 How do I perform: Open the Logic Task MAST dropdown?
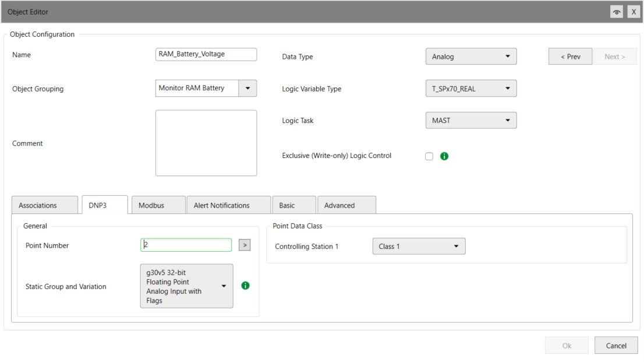pyautogui.click(x=471, y=121)
